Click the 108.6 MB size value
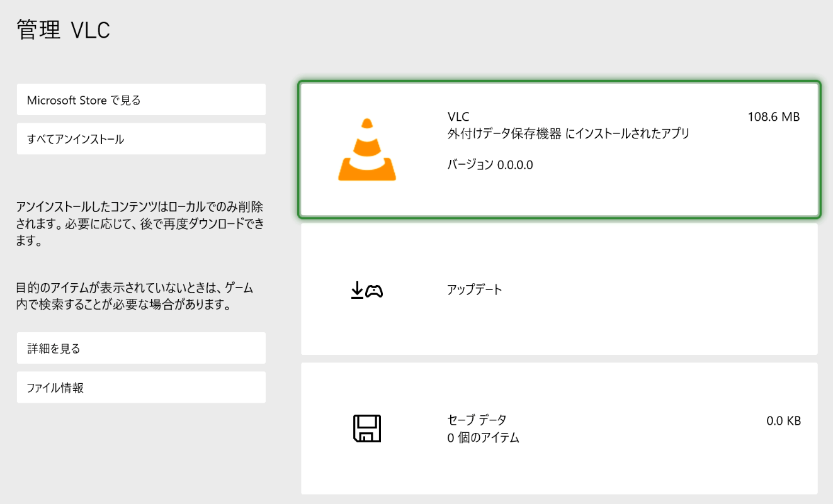 (774, 117)
